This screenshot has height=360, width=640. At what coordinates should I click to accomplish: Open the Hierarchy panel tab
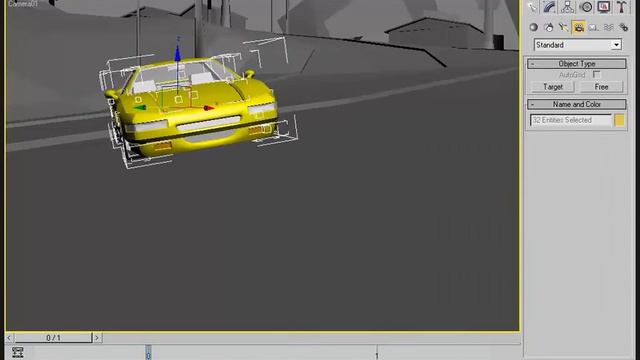pos(567,7)
